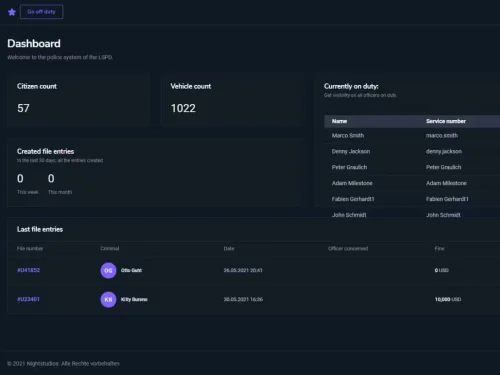Click the OG avatar for Otto Gant

(108, 270)
